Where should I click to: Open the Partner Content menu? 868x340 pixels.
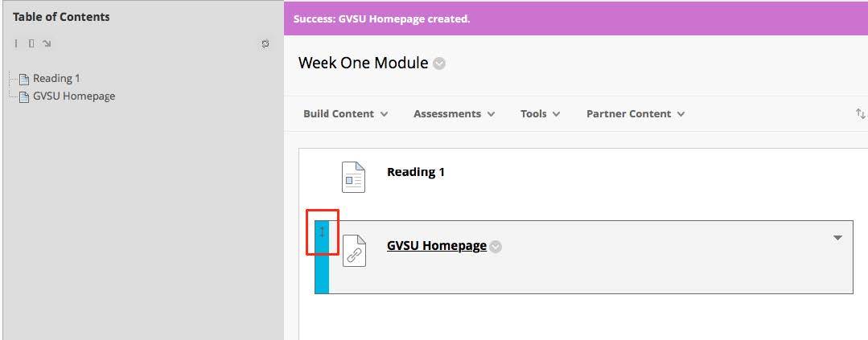point(635,114)
